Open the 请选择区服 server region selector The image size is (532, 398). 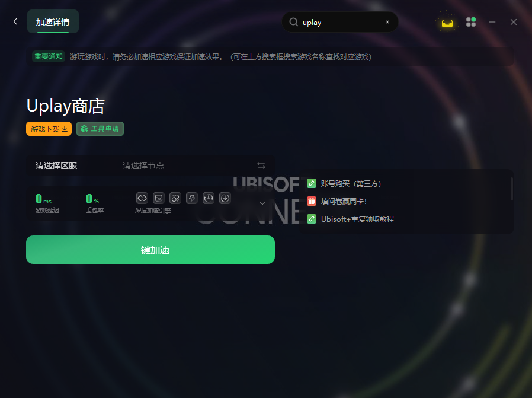tap(56, 165)
